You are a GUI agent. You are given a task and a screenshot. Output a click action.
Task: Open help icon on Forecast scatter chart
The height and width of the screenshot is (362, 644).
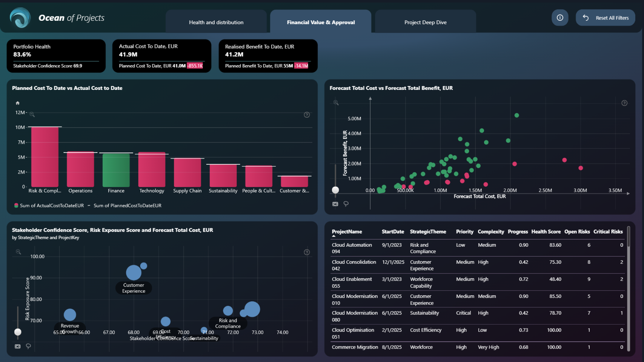[x=624, y=103]
